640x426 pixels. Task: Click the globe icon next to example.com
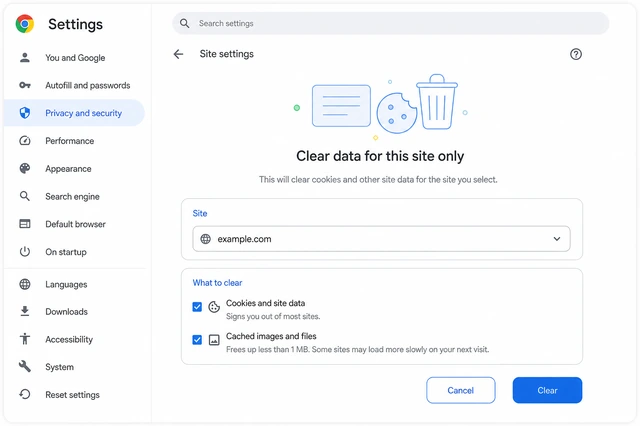point(206,239)
